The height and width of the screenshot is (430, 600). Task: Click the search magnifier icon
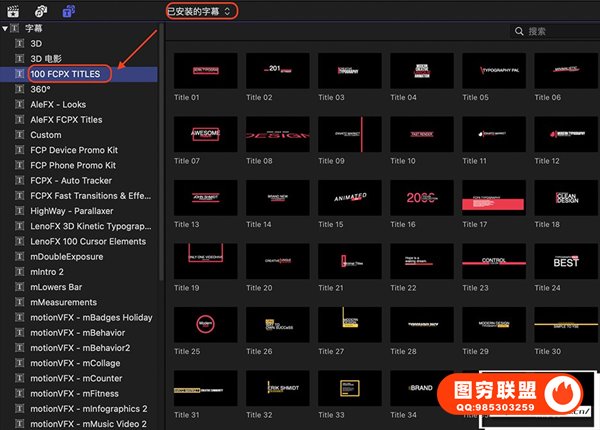coord(517,32)
